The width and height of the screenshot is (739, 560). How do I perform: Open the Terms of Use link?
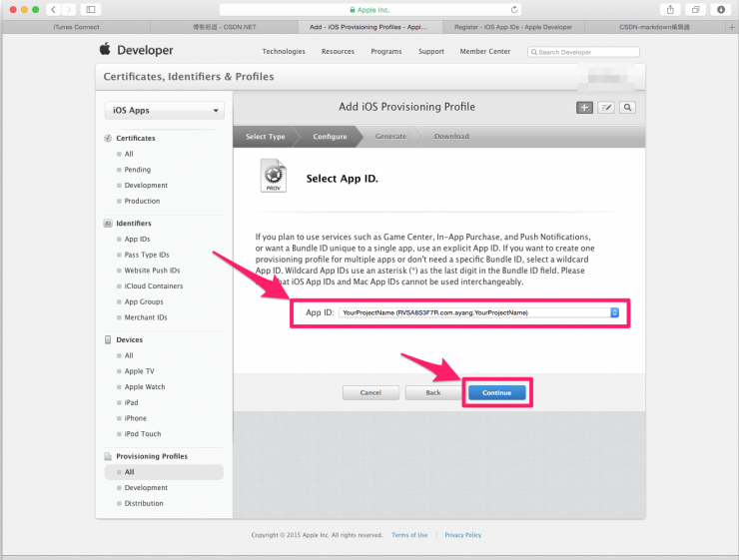click(409, 535)
